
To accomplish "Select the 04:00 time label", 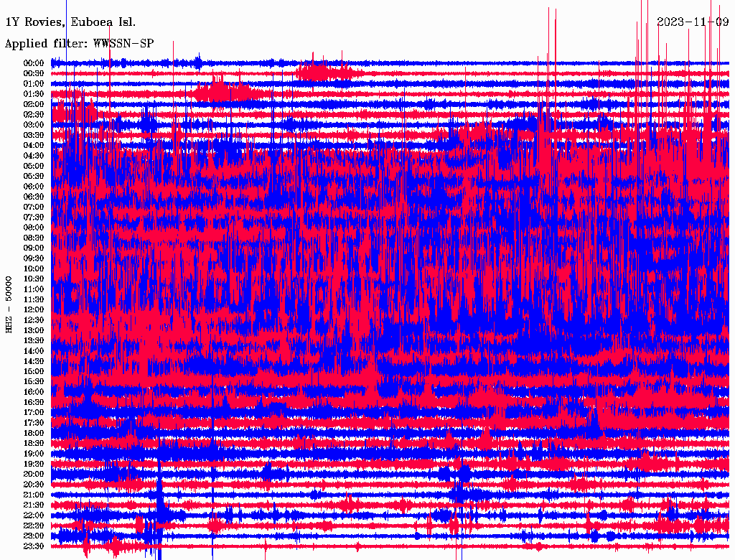I will 34,146.
